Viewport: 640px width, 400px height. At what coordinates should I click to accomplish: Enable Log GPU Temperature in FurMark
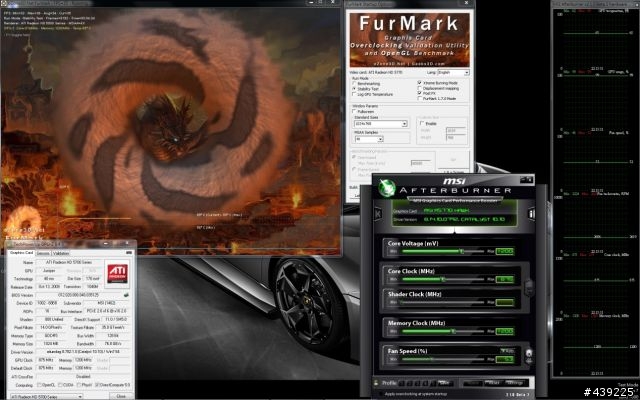(354, 94)
